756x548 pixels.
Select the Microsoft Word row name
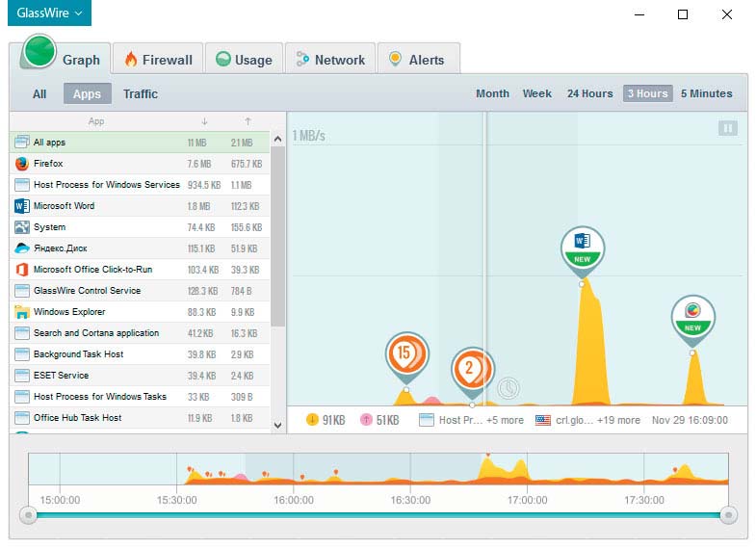[65, 206]
